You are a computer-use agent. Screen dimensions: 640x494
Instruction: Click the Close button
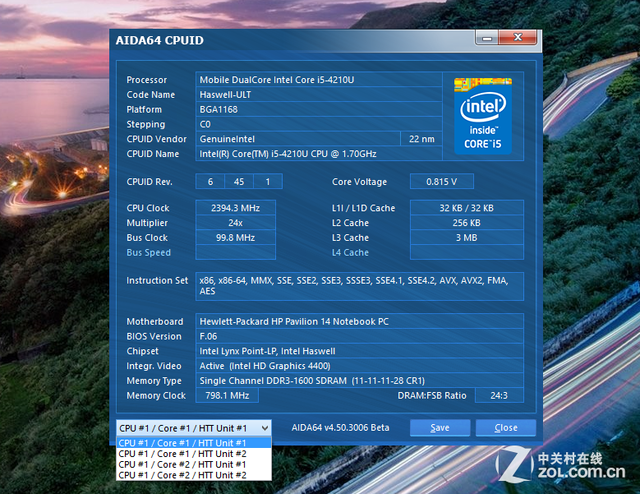506,427
